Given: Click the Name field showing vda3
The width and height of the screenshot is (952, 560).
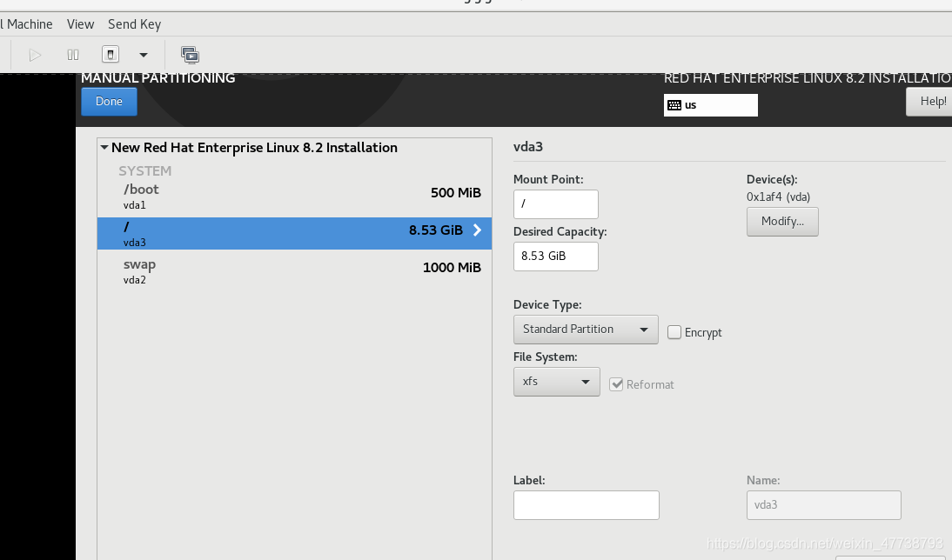Looking at the screenshot, I should pyautogui.click(x=823, y=505).
